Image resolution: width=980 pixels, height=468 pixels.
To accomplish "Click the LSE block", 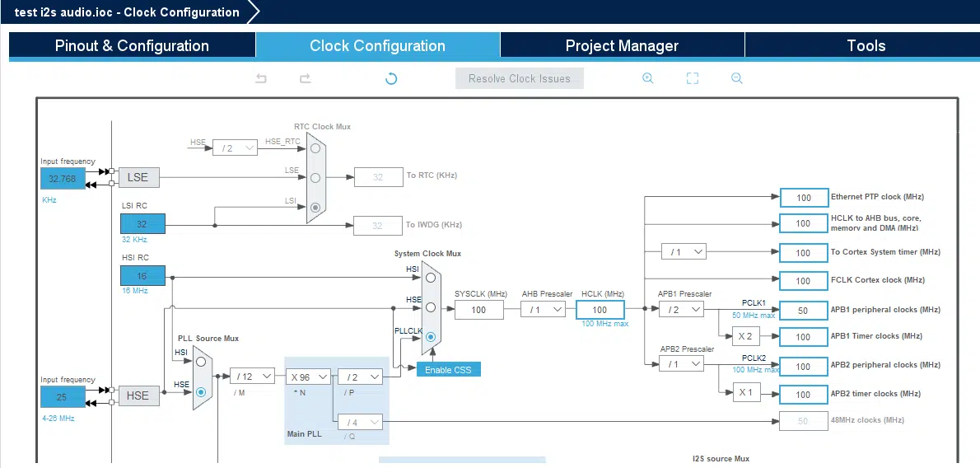I will 138,178.
